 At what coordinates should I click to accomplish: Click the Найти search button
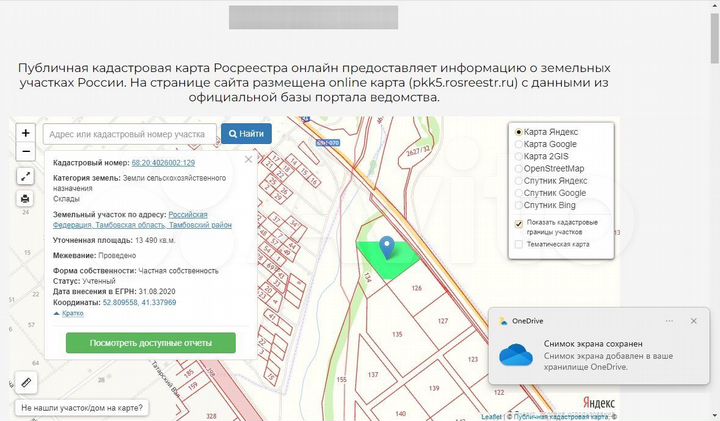click(246, 134)
